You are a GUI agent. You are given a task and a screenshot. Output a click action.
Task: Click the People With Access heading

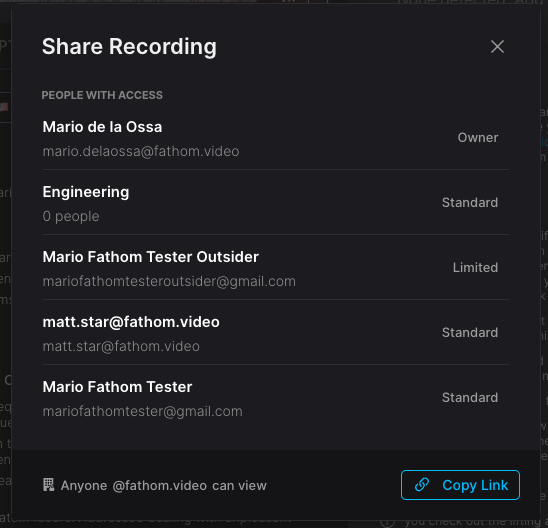pyautogui.click(x=102, y=95)
